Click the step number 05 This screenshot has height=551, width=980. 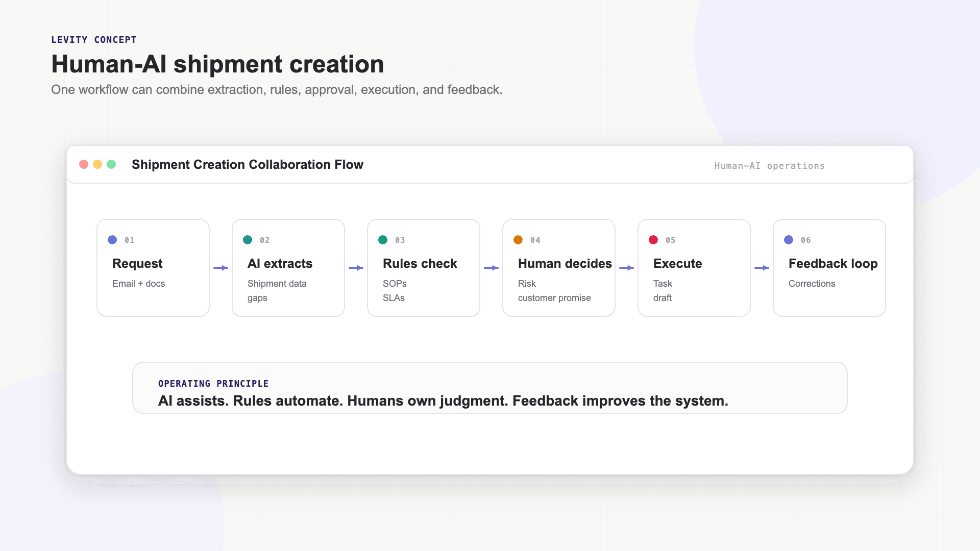pos(671,240)
